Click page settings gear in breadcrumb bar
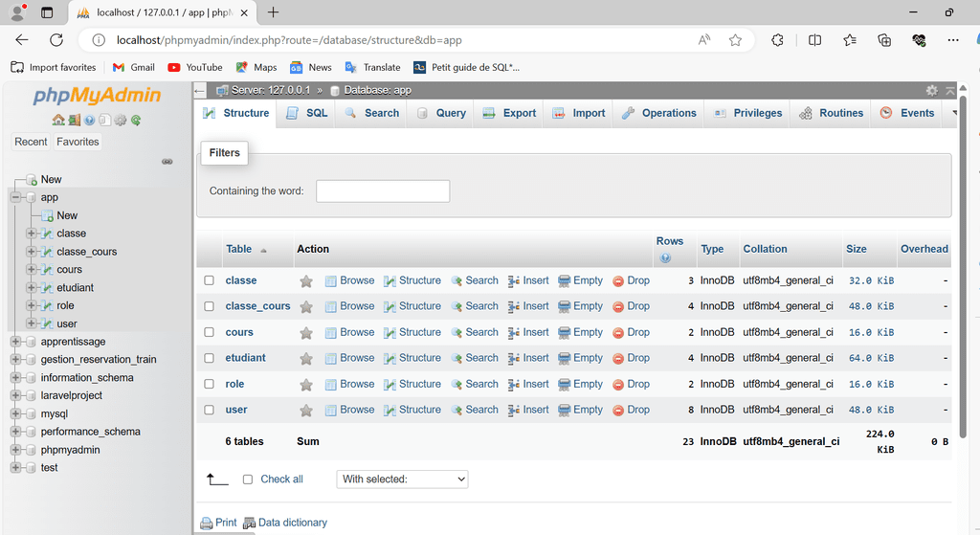Image resolution: width=980 pixels, height=535 pixels. (931, 91)
